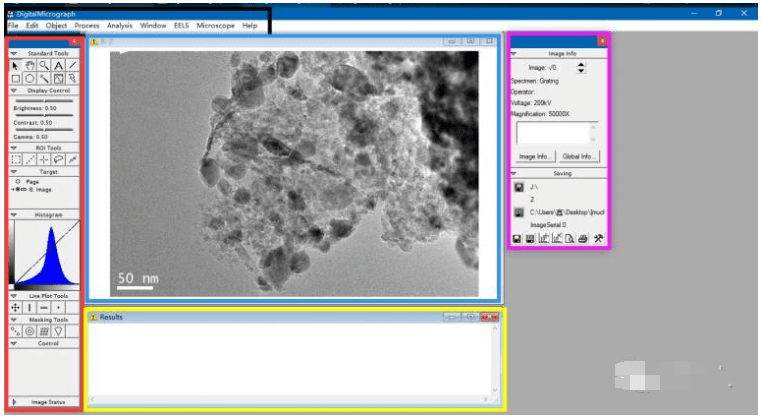Open the EELS menu

click(181, 25)
